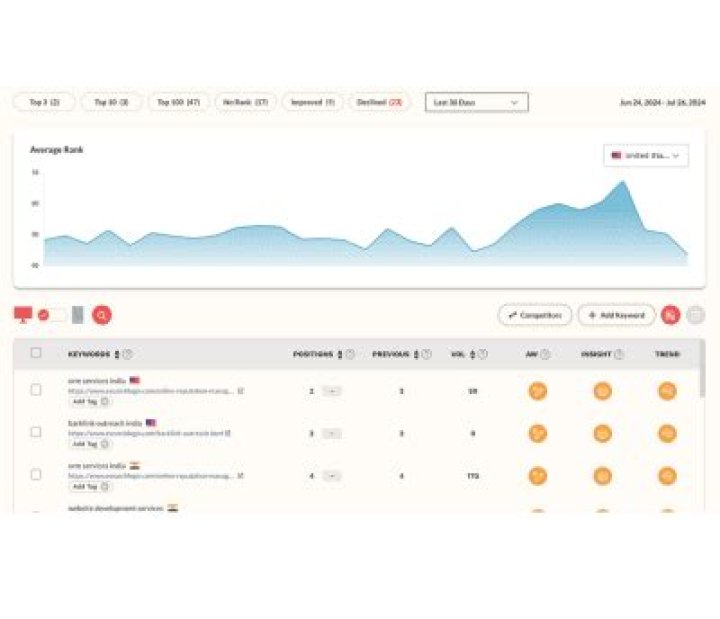Viewport: 720px width, 619px height.
Task: Select the desktop monitor device icon
Action: pyautogui.click(x=22, y=315)
